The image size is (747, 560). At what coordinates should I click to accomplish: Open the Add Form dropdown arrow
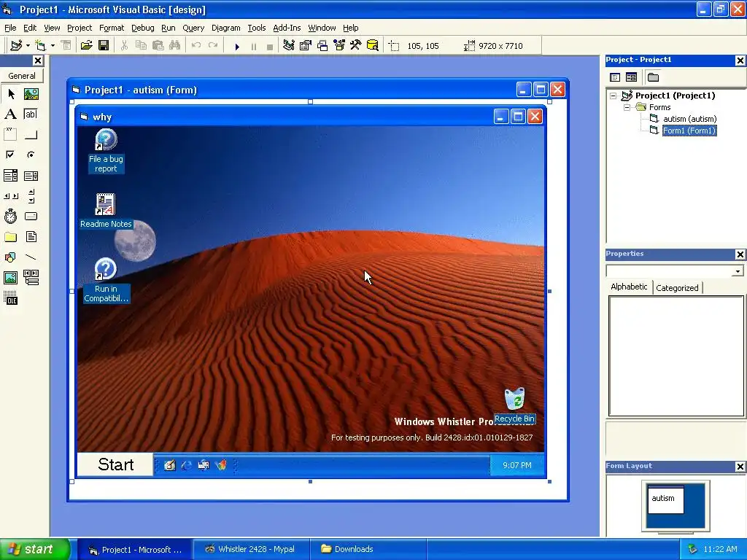tap(53, 46)
